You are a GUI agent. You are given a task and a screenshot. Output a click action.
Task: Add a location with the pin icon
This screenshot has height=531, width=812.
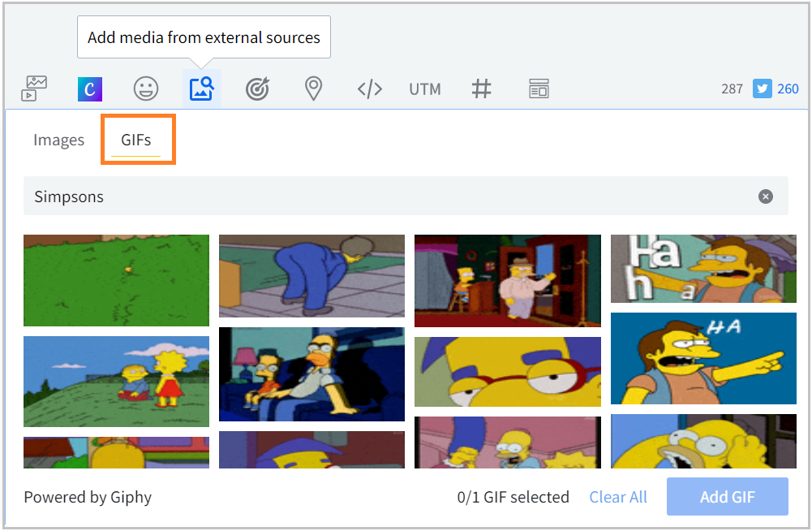pos(313,88)
